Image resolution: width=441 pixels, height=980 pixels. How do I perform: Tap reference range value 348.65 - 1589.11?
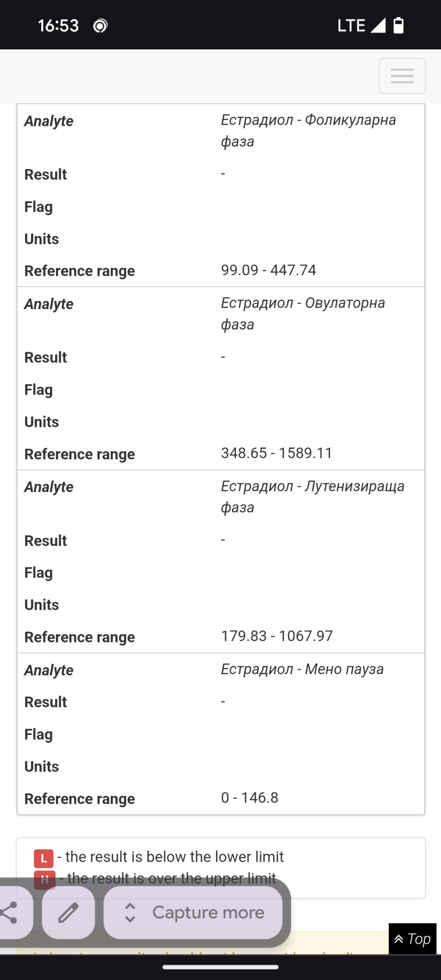(276, 453)
